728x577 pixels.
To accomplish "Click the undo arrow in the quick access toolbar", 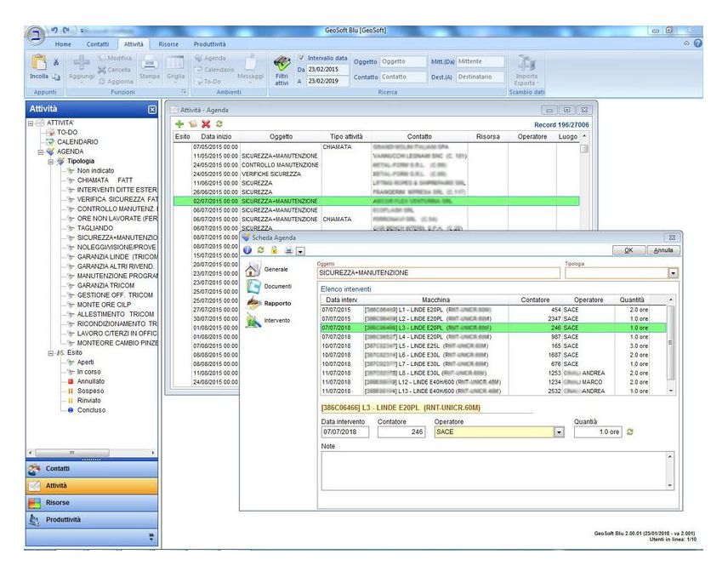I will (54, 30).
